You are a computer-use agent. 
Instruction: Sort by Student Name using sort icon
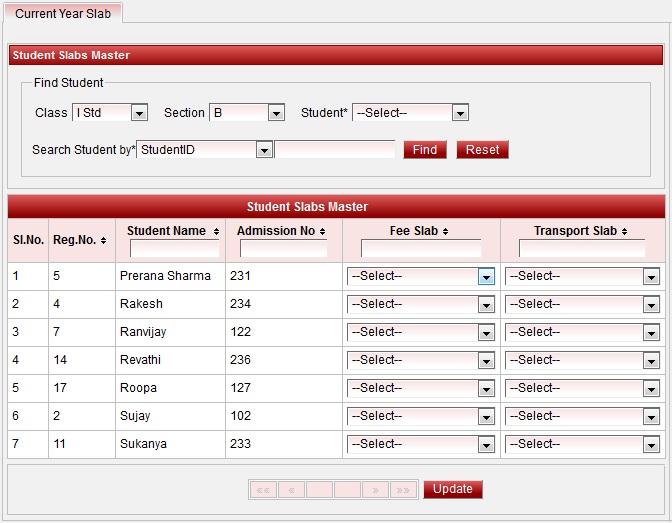216,232
